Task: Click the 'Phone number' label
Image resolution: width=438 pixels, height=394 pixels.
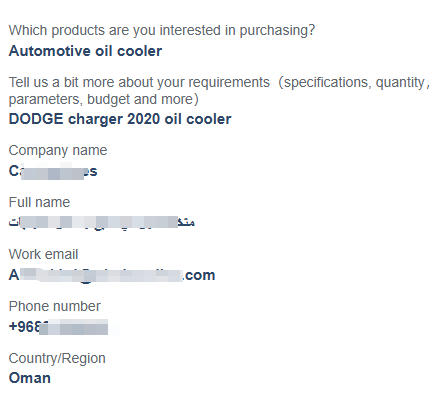Action: point(55,306)
